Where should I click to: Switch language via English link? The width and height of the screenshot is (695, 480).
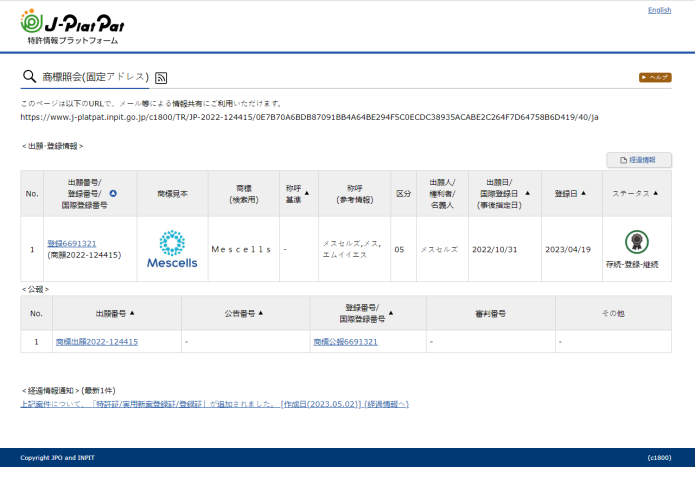(x=659, y=10)
